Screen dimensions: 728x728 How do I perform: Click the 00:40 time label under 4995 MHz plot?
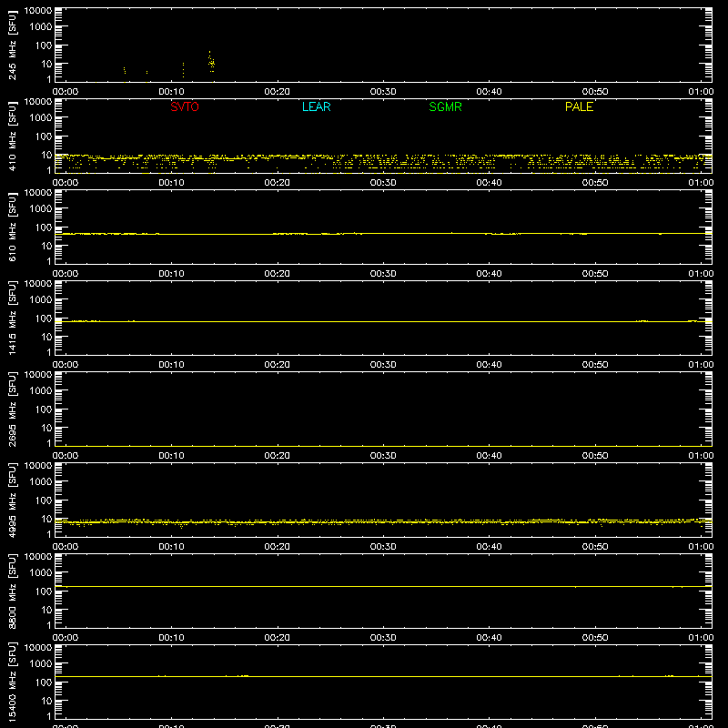point(489,547)
